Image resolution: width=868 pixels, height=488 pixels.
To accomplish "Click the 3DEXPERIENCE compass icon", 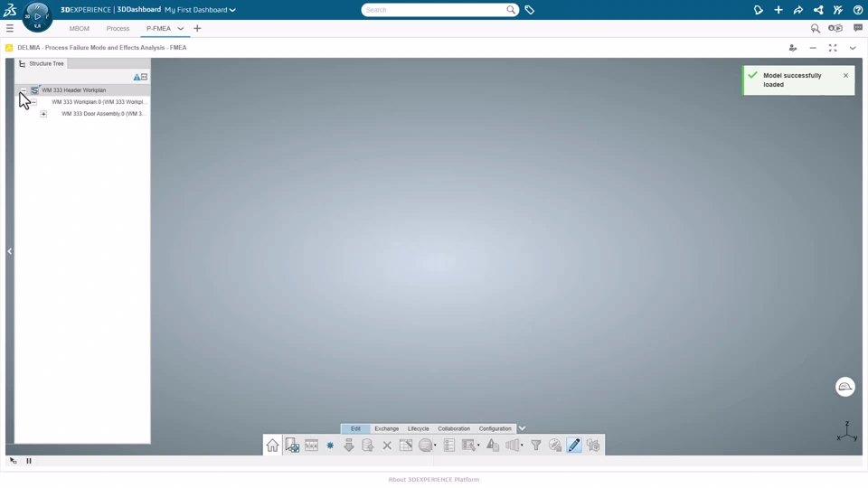I will [x=38, y=16].
